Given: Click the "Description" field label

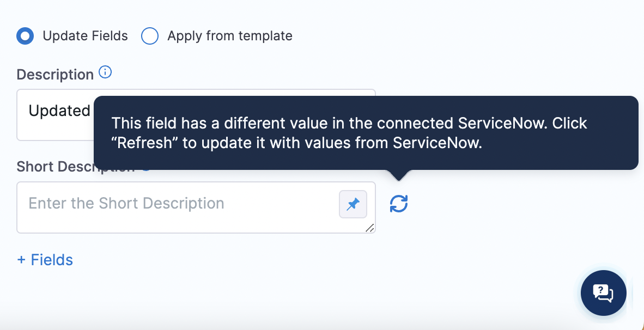Looking at the screenshot, I should [x=55, y=75].
